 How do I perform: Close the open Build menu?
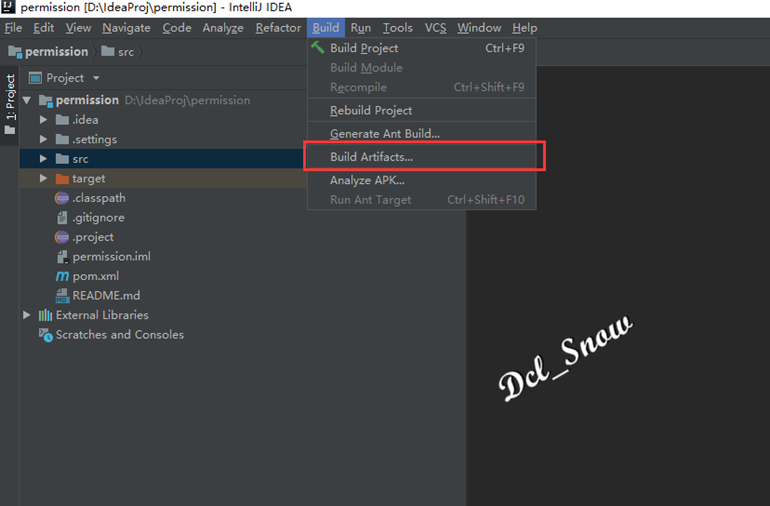(326, 28)
